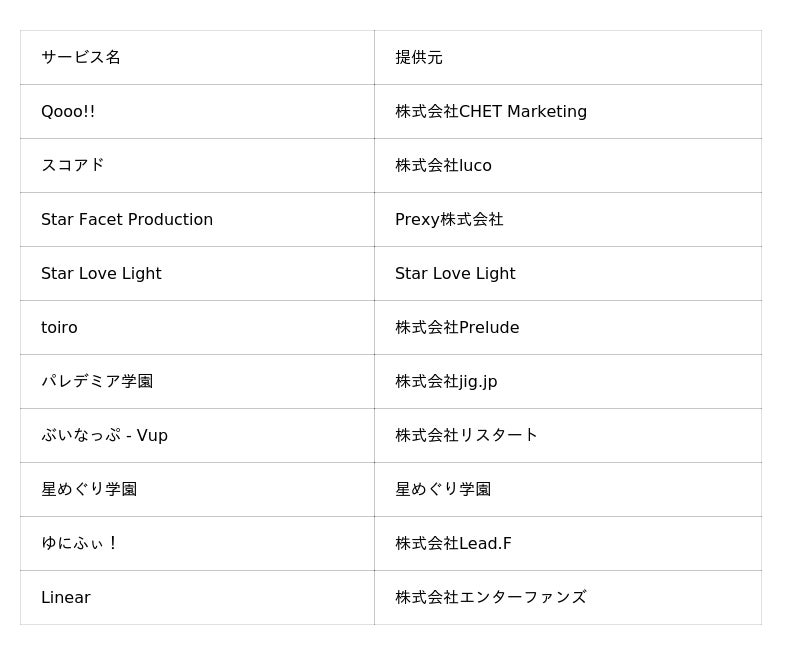This screenshot has height=655, width=800.
Task: Select the ゆにふぃ！ service cell
Action: 80,543
